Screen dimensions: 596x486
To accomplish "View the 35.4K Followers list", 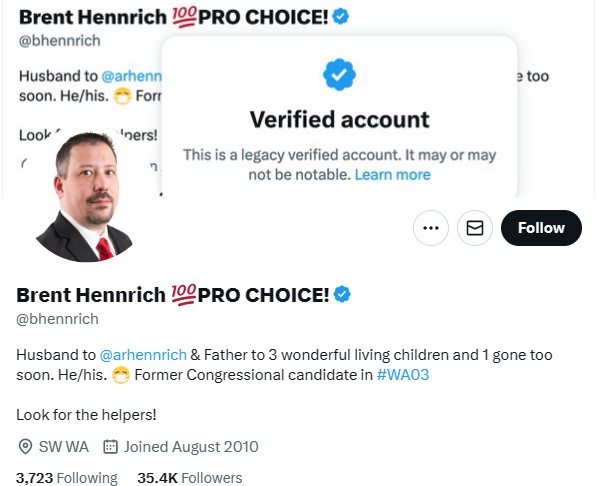I will (x=190, y=478).
